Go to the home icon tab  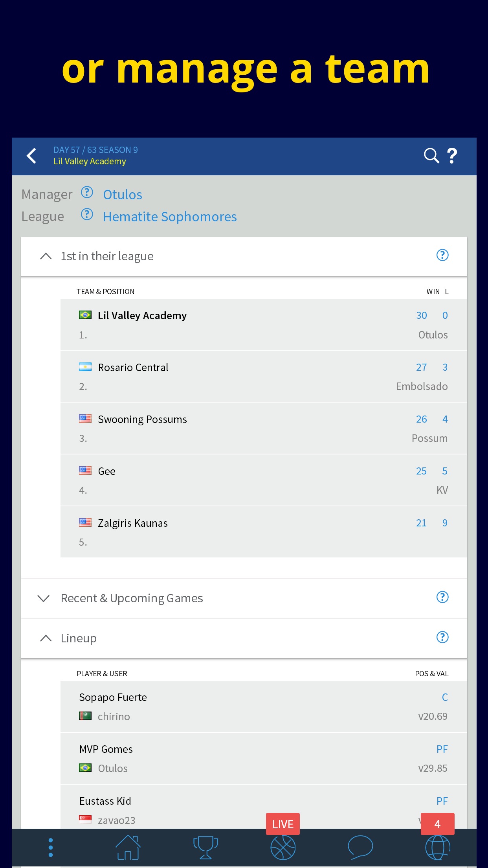point(128,848)
